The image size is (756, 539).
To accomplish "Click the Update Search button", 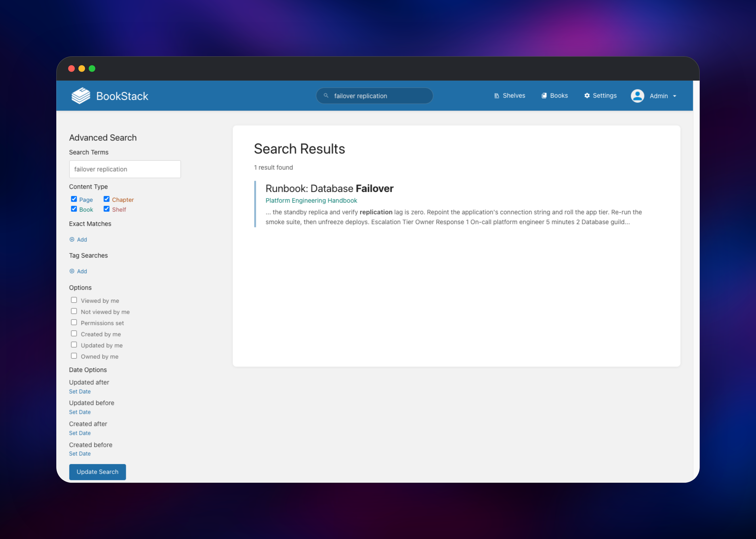I will [x=98, y=472].
